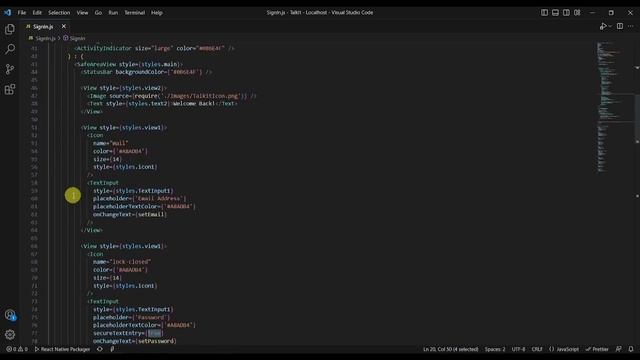The width and height of the screenshot is (640, 360).
Task: Click the onChangeText setPassword line
Action: 135,341
